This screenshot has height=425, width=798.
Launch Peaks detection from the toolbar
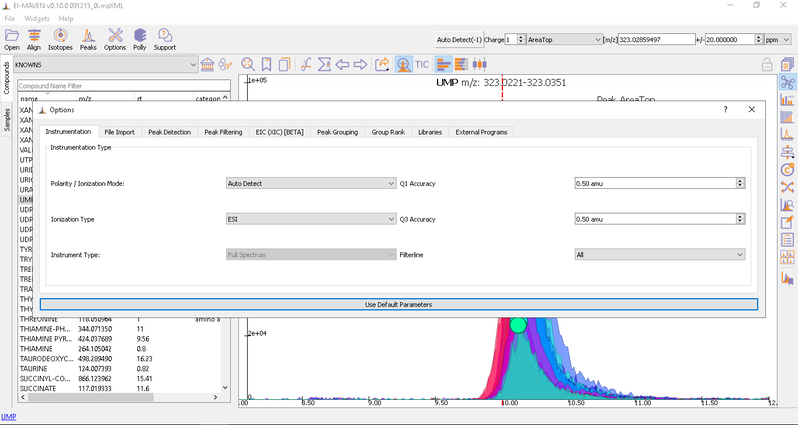pos(88,40)
